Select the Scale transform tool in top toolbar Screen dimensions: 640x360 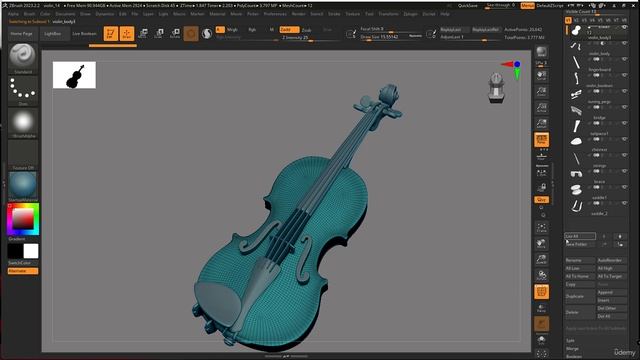pos(159,33)
